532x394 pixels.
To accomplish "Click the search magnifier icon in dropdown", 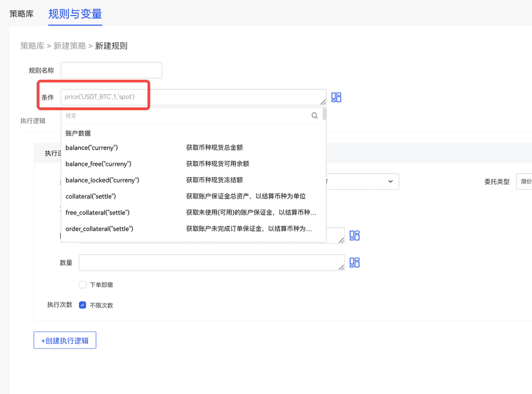I will 314,116.
